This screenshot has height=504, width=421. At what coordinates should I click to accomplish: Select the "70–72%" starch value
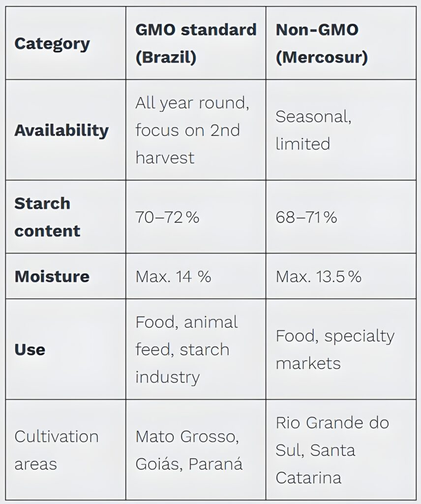pos(167,217)
